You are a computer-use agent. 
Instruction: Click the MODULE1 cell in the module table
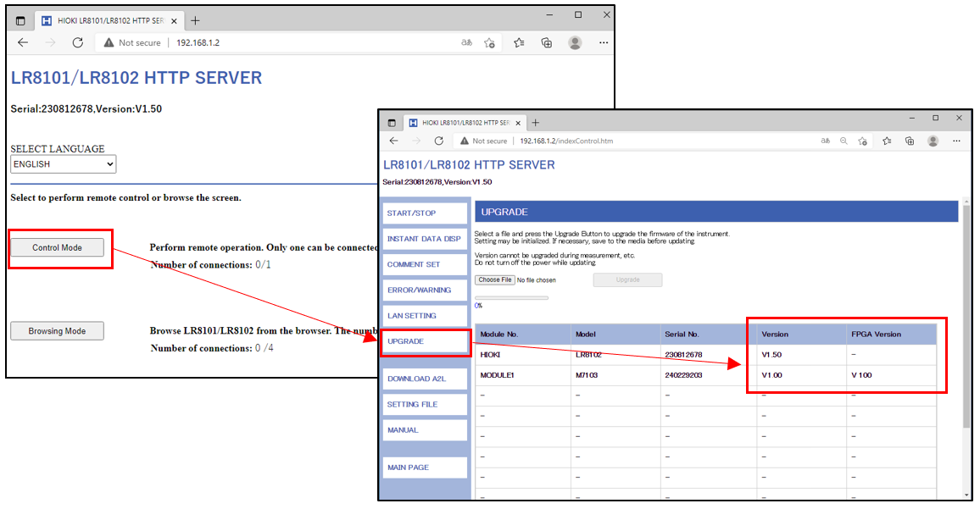click(x=523, y=375)
